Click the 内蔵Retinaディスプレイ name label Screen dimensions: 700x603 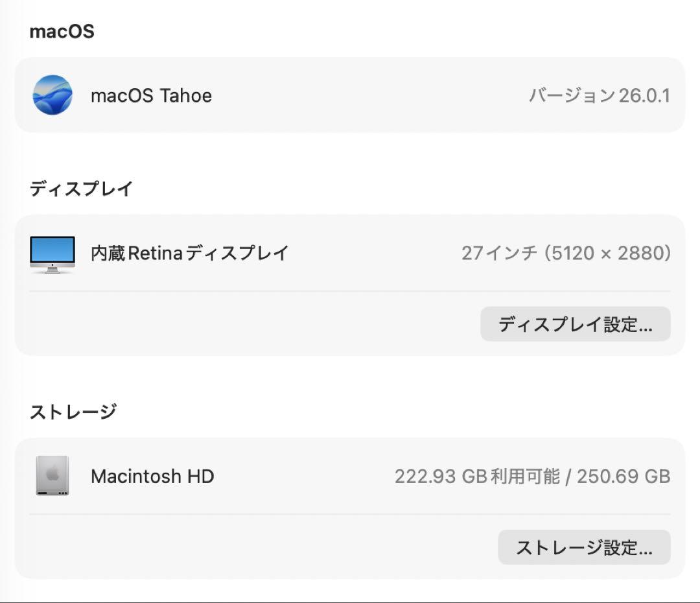tap(190, 253)
